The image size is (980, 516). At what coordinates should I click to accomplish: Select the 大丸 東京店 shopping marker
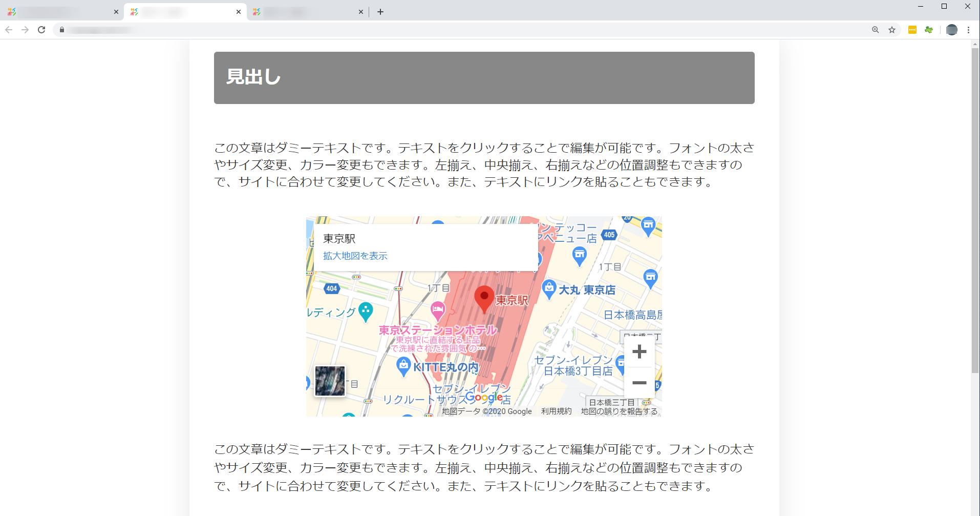pos(549,290)
